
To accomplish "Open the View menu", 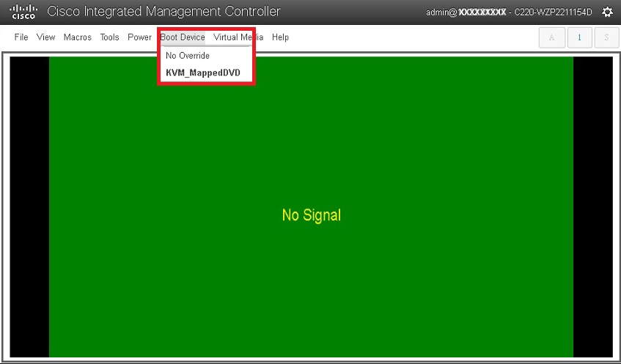I will [x=45, y=37].
